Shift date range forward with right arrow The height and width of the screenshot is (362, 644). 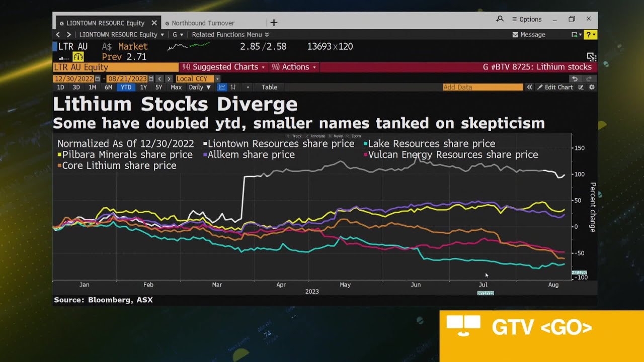click(169, 79)
